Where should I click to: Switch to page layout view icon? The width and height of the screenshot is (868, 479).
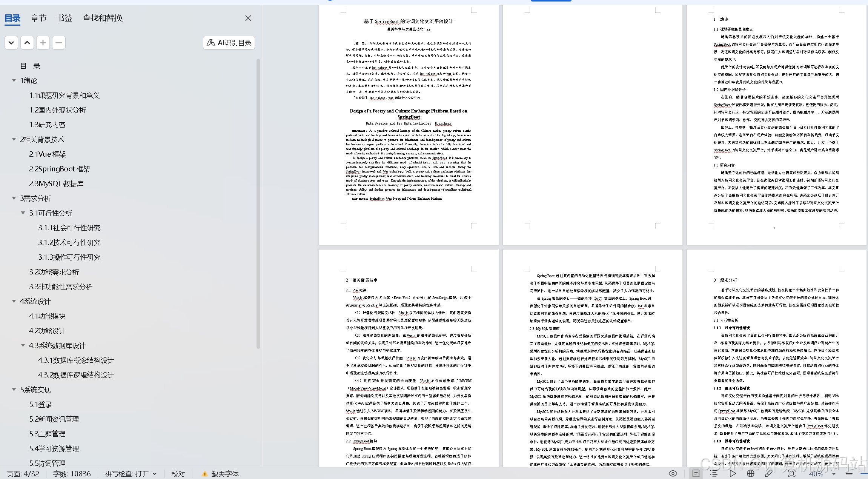[696, 473]
